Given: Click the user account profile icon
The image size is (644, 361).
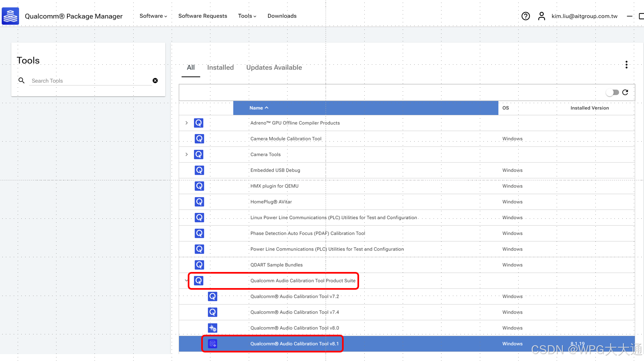Looking at the screenshot, I should pyautogui.click(x=542, y=16).
